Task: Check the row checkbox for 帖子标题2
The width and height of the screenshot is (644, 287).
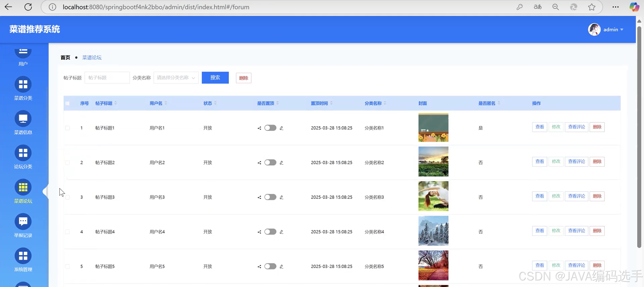Action: click(67, 163)
